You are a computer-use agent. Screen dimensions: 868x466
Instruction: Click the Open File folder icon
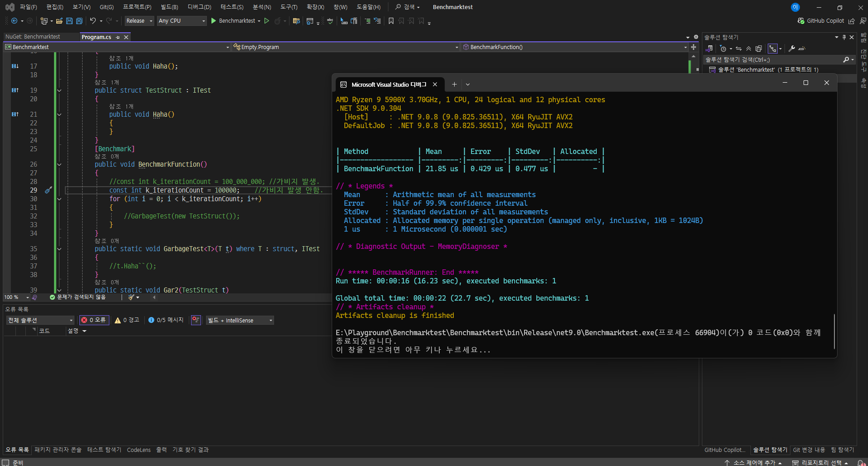click(x=59, y=21)
